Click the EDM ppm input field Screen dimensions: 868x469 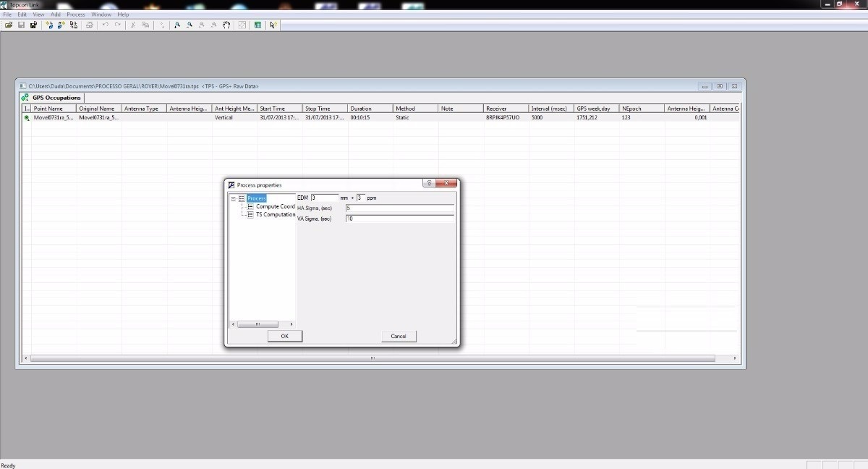pyautogui.click(x=360, y=198)
